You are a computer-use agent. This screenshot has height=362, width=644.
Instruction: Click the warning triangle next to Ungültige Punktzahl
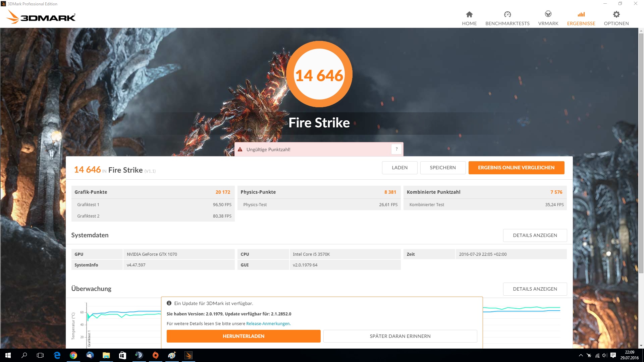tap(240, 149)
